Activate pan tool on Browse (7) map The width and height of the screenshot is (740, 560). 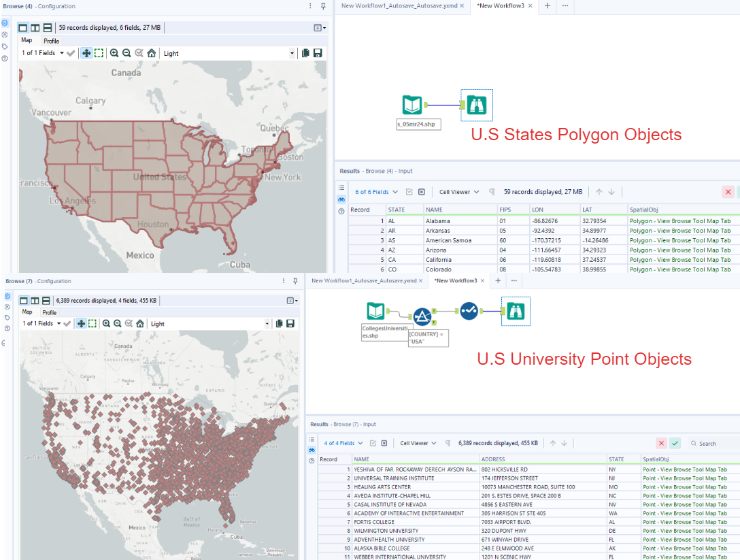pos(81,323)
